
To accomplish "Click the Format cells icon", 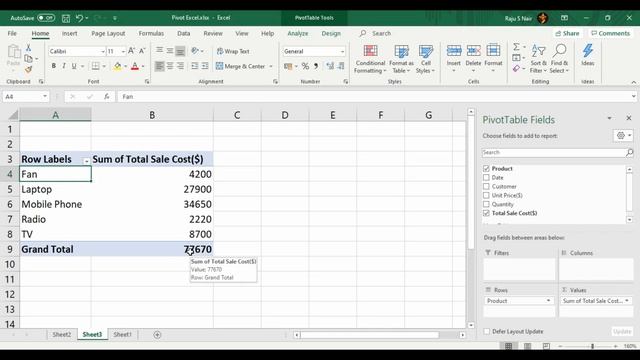I will [x=493, y=51].
